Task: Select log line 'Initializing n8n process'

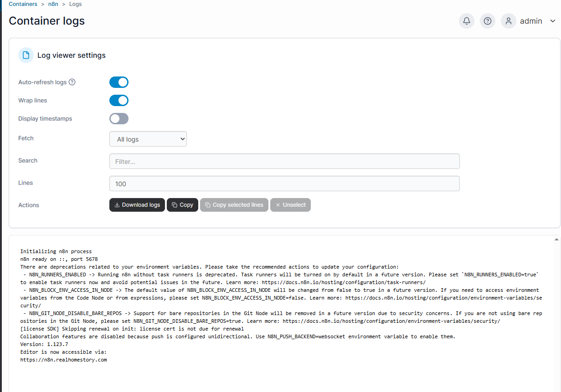Action: point(56,251)
